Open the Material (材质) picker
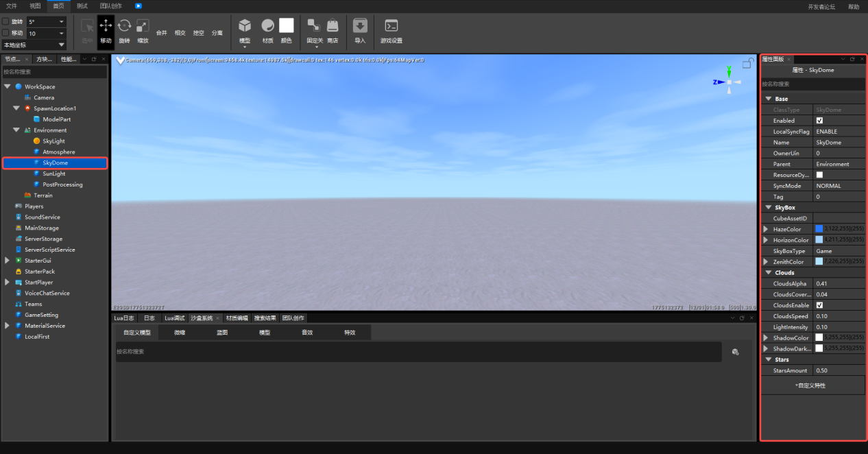Screen dimensions: 868x454 coord(267,31)
